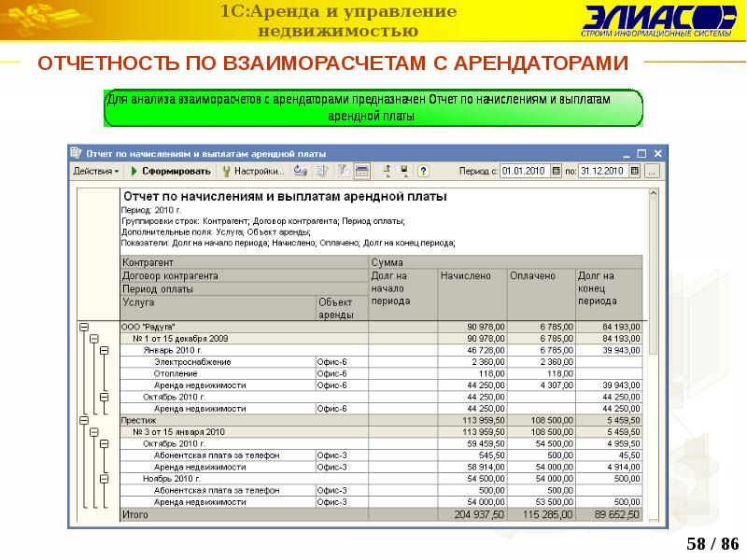Collapse the Ноябрь 2010 г. period
747x560 pixels.
pyautogui.click(x=104, y=479)
